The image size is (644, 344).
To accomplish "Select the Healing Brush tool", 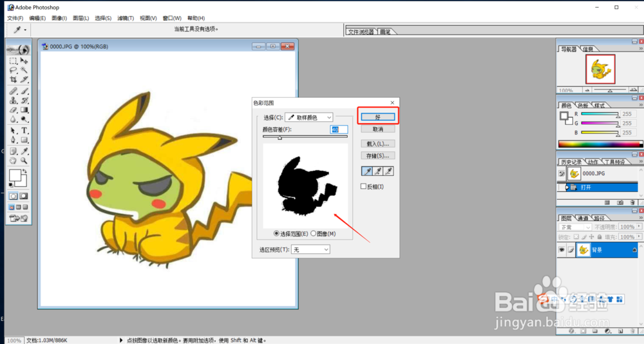I will (13, 91).
